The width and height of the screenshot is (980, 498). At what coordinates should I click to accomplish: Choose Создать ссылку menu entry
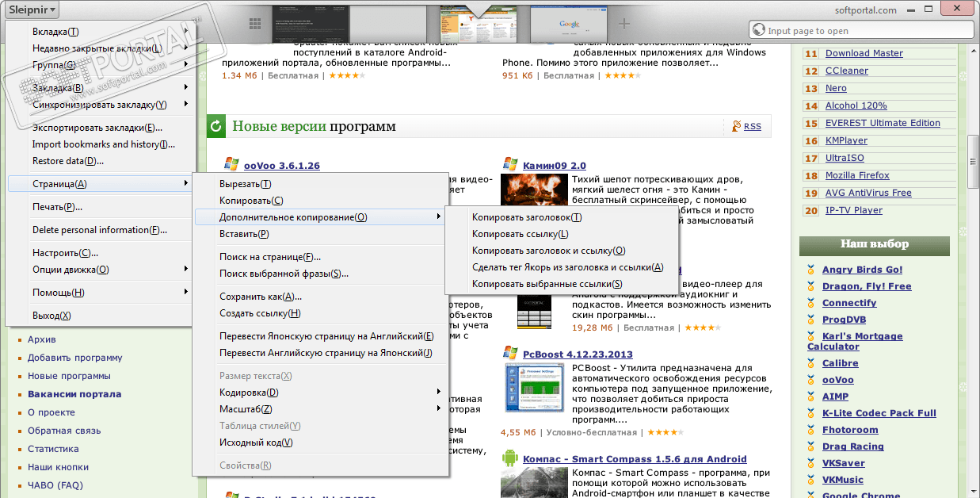coord(320,313)
